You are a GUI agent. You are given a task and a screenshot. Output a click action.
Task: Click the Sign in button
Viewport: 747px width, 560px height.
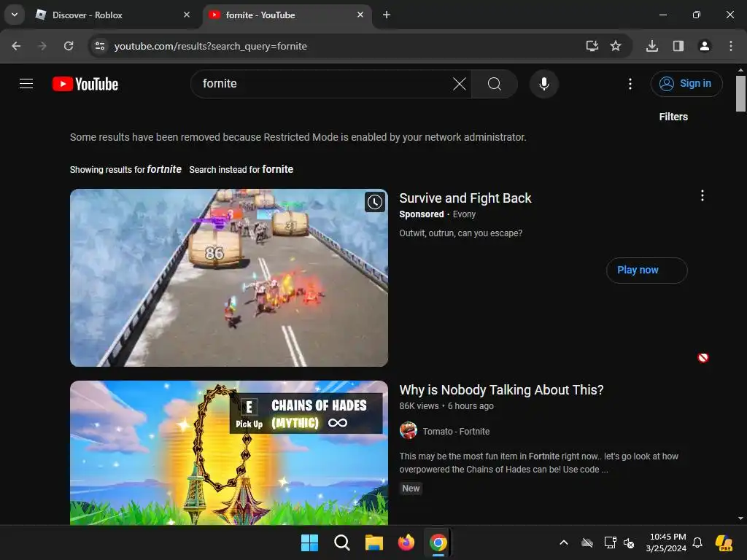686,84
